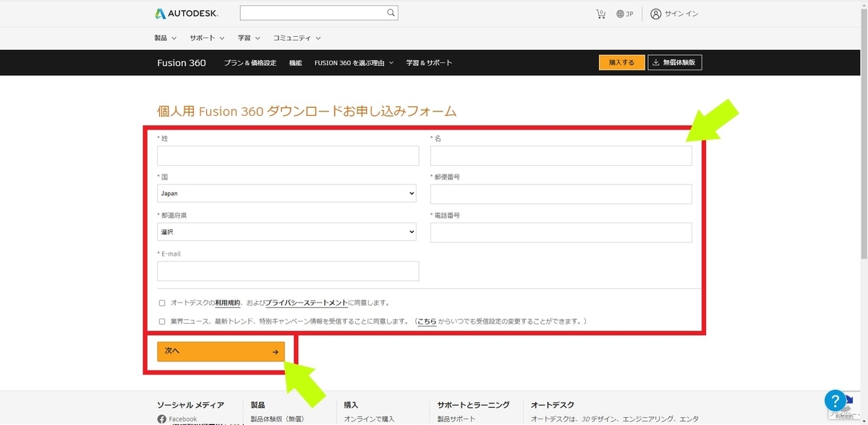Click inside the E-mail input field
The height and width of the screenshot is (425, 868).
[x=287, y=270]
